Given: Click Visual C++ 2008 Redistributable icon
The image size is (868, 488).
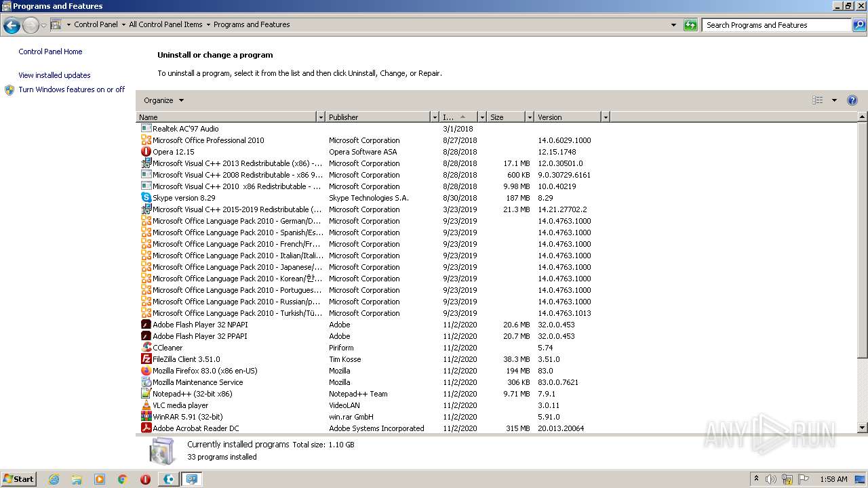Looking at the screenshot, I should point(146,174).
